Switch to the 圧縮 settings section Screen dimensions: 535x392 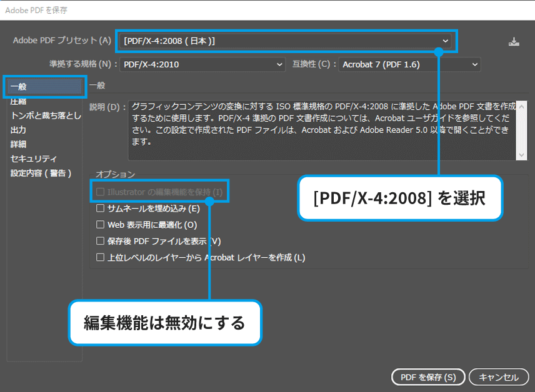[x=19, y=101]
